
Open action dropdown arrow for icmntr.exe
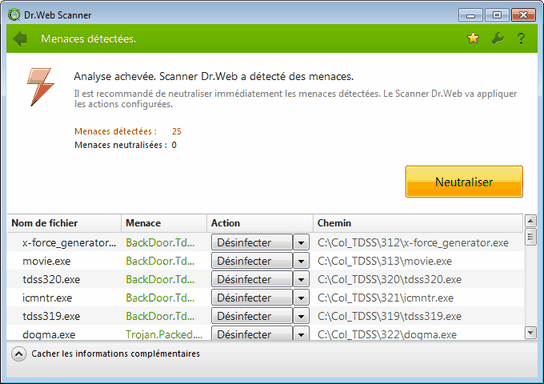[x=301, y=298]
